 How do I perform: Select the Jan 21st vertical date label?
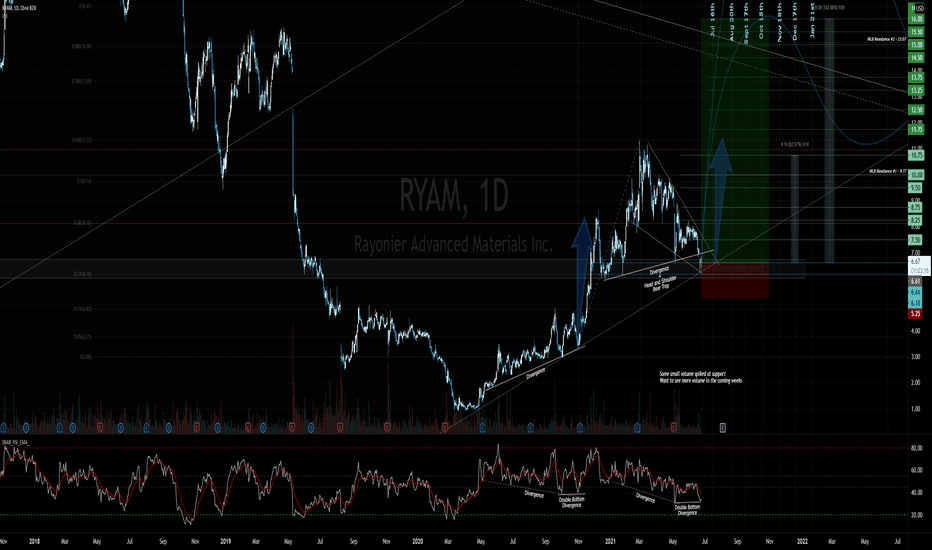[x=813, y=21]
